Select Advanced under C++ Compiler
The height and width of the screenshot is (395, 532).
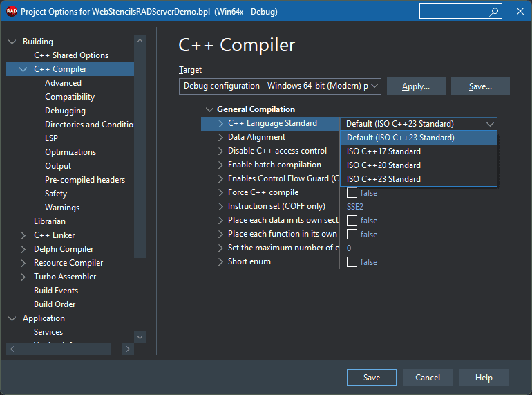point(63,83)
